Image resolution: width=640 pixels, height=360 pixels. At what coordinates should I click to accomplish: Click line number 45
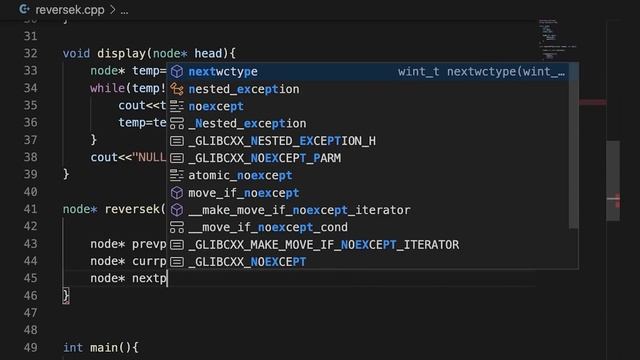(x=31, y=278)
